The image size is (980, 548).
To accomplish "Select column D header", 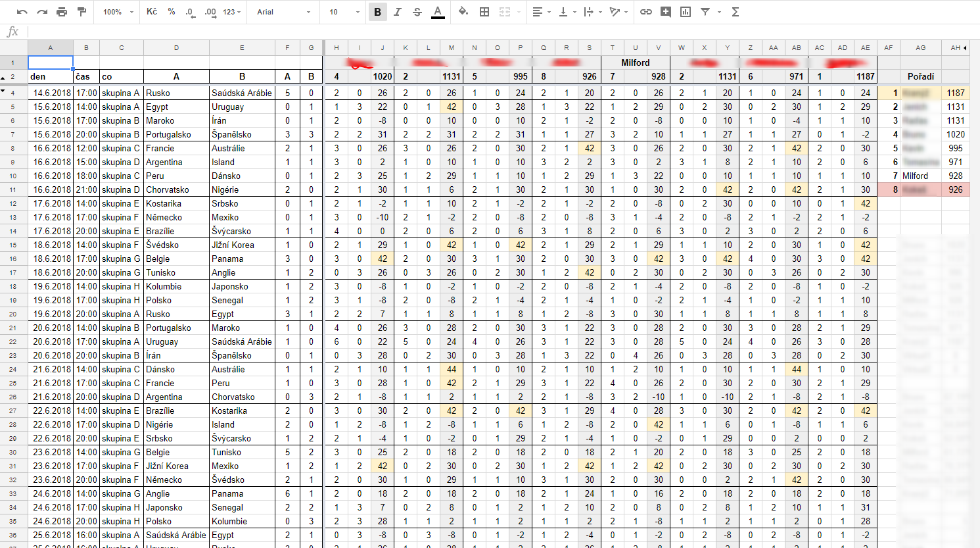I will pos(176,47).
